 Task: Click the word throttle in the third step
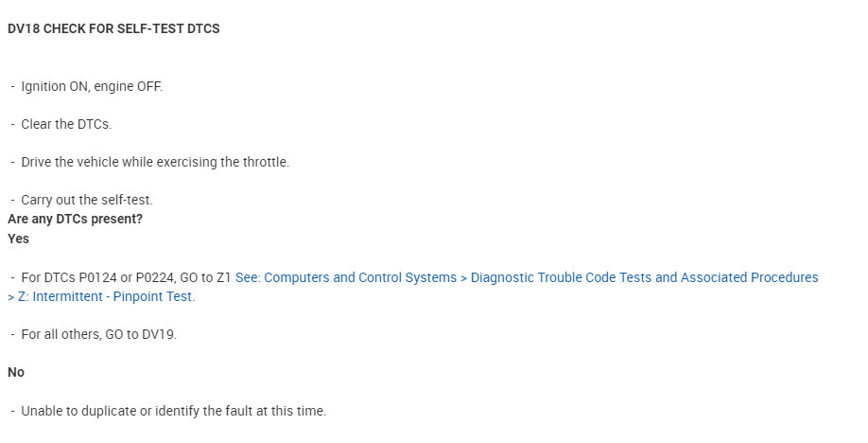pos(265,162)
